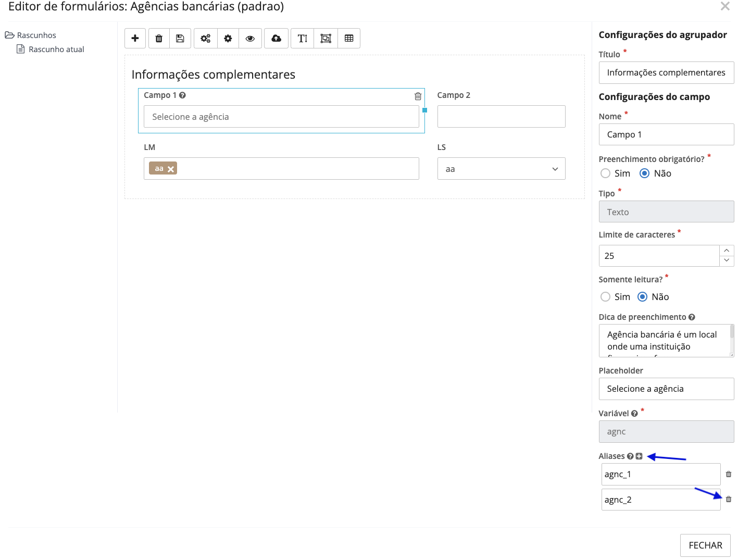Open the LS dropdown showing aa
The height and width of the screenshot is (560, 738).
coord(501,169)
